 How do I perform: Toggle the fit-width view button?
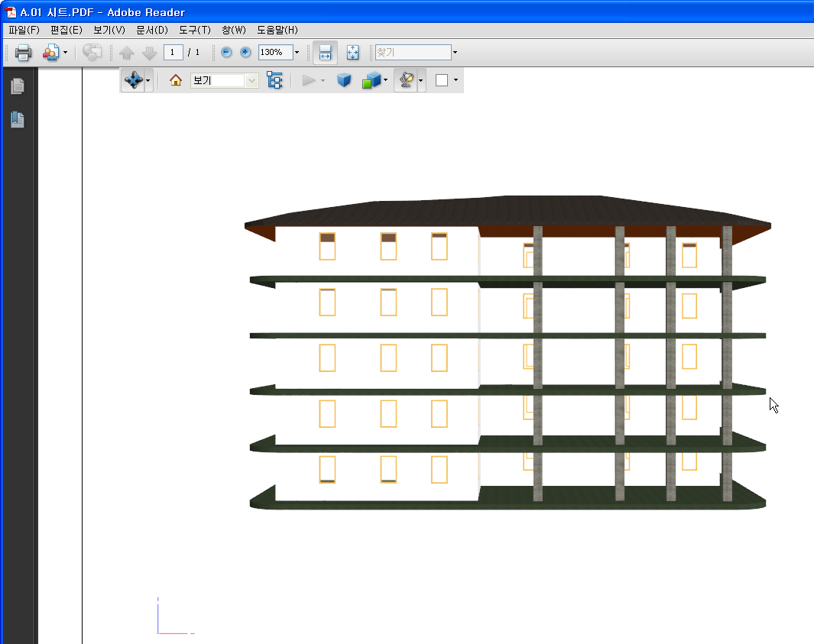tap(325, 52)
